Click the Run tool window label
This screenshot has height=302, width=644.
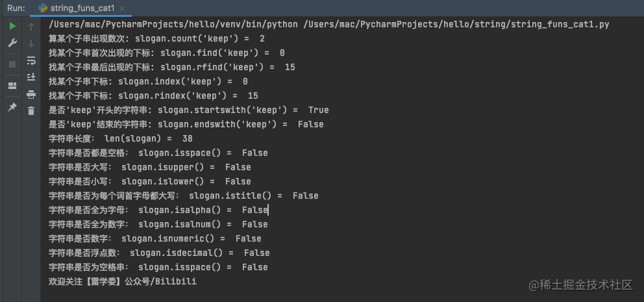pos(16,8)
